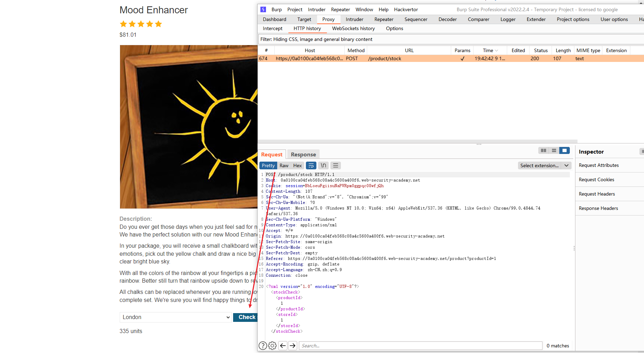Viewport: 644px width, 353px height.
Task: Open the Help menu
Action: pyautogui.click(x=383, y=9)
